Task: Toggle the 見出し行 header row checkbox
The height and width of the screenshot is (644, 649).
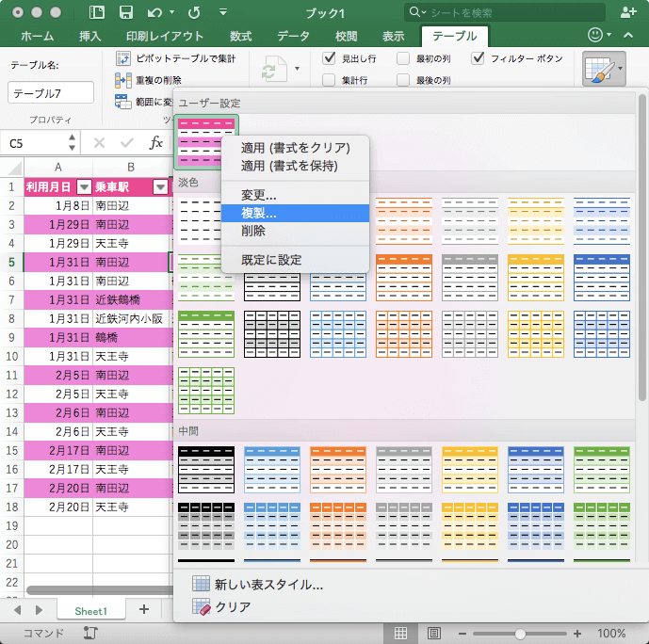Action: pyautogui.click(x=330, y=58)
